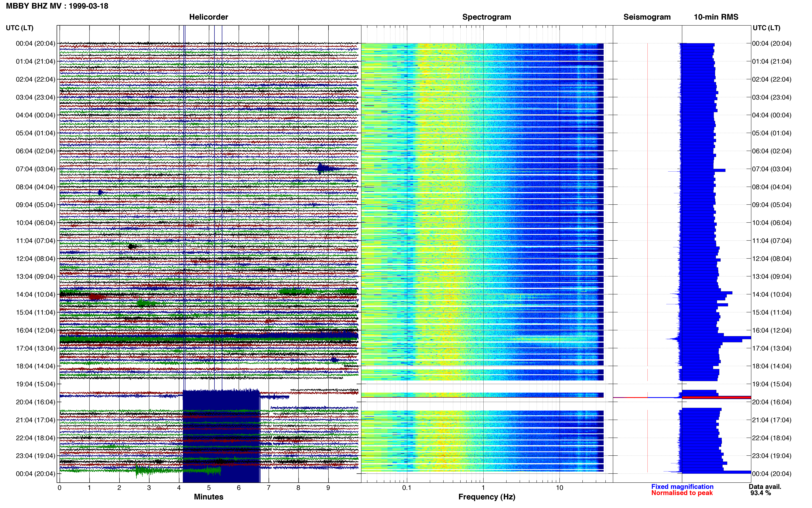Click left time label 19:04 (15:04)
Viewport: 812px width, 508px height.
[x=36, y=384]
